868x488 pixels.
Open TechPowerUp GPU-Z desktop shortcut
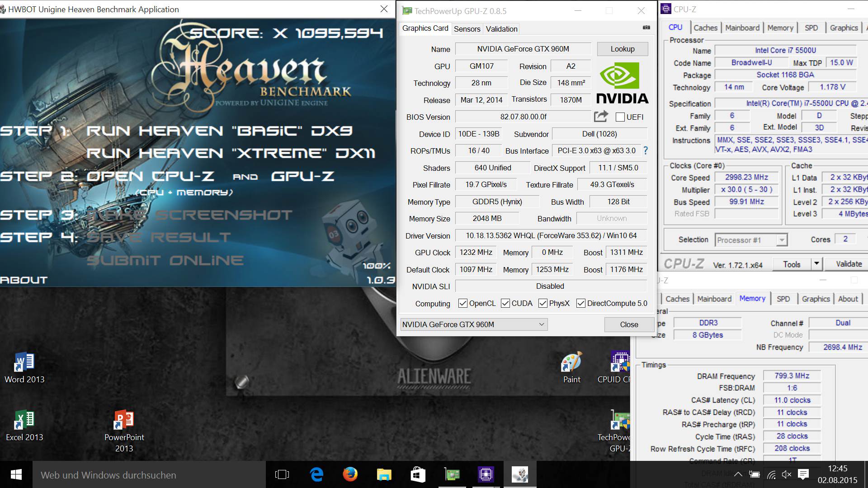[615, 431]
